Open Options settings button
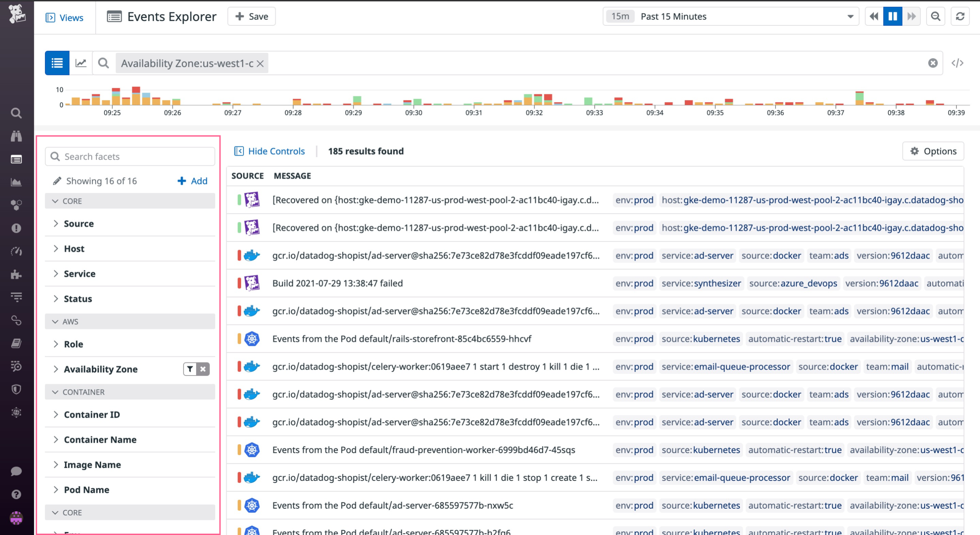The image size is (980, 535). pyautogui.click(x=933, y=151)
